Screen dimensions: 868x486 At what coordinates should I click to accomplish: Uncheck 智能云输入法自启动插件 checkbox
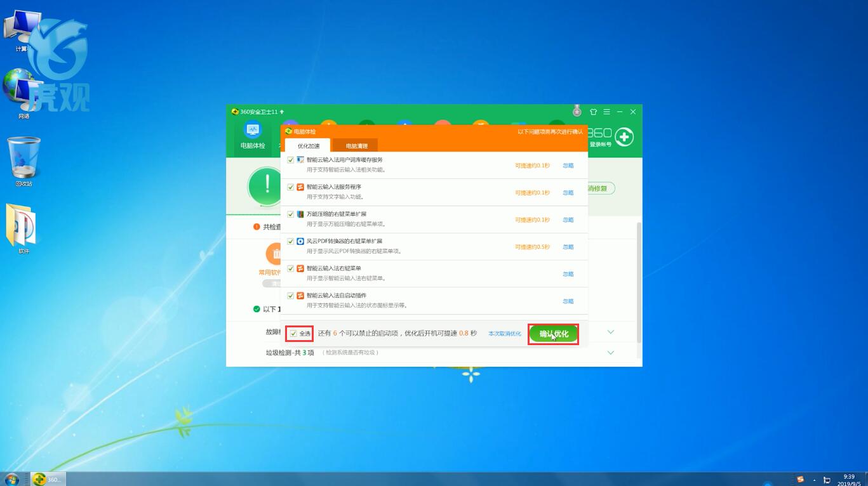[x=291, y=296]
